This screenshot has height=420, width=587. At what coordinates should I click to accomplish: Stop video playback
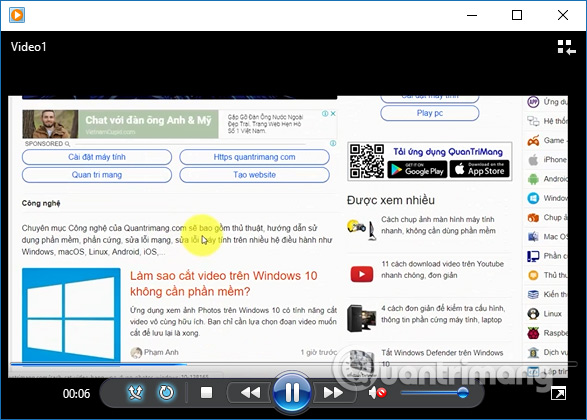coord(206,393)
